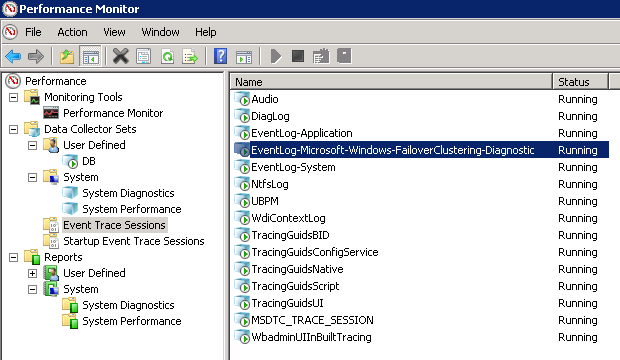Image resolution: width=620 pixels, height=360 pixels.
Task: Toggle the Show/Hide Action Pane icon
Action: click(244, 57)
